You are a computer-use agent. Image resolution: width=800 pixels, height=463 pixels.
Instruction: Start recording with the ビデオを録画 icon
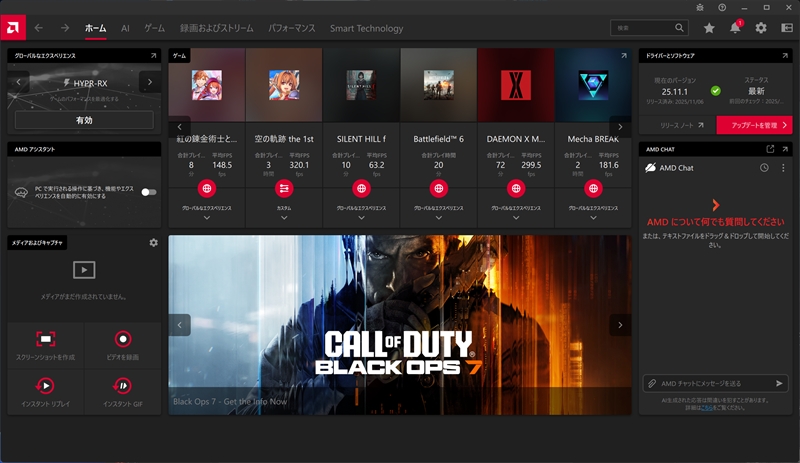tap(123, 340)
